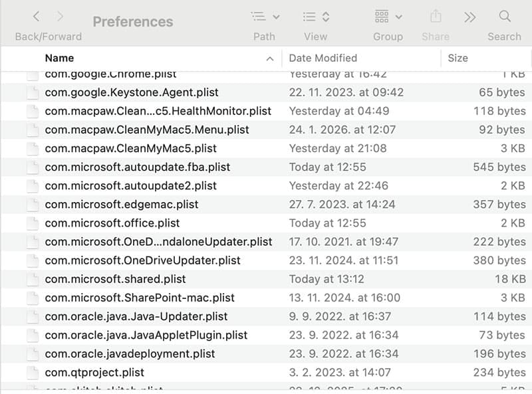Select com.microsoft.office.plist
The height and width of the screenshot is (394, 532).
coord(112,223)
